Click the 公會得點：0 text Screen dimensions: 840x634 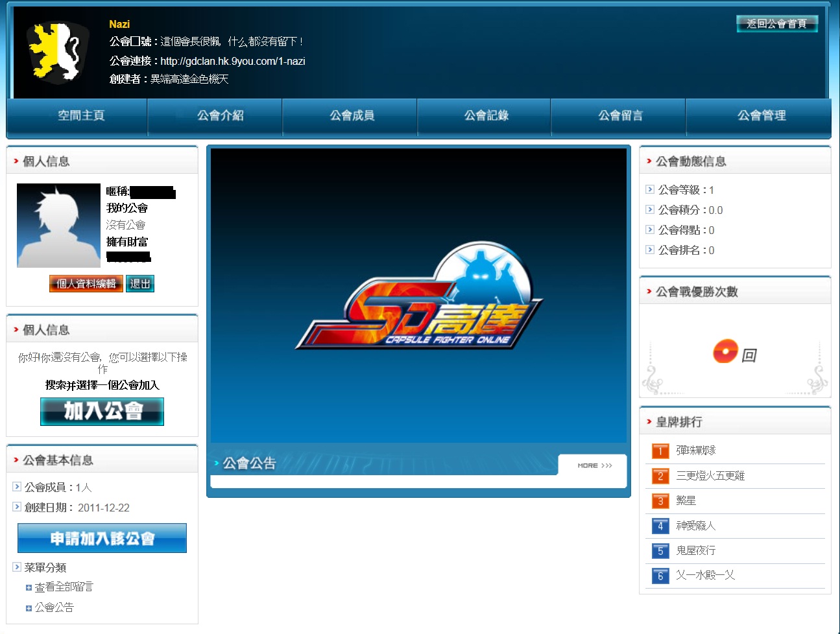[686, 230]
